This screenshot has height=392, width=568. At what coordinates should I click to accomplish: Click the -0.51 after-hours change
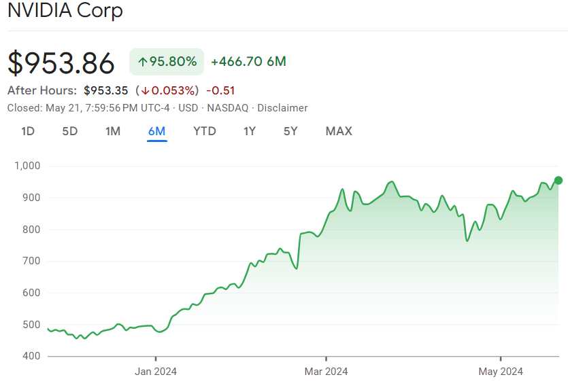[220, 90]
